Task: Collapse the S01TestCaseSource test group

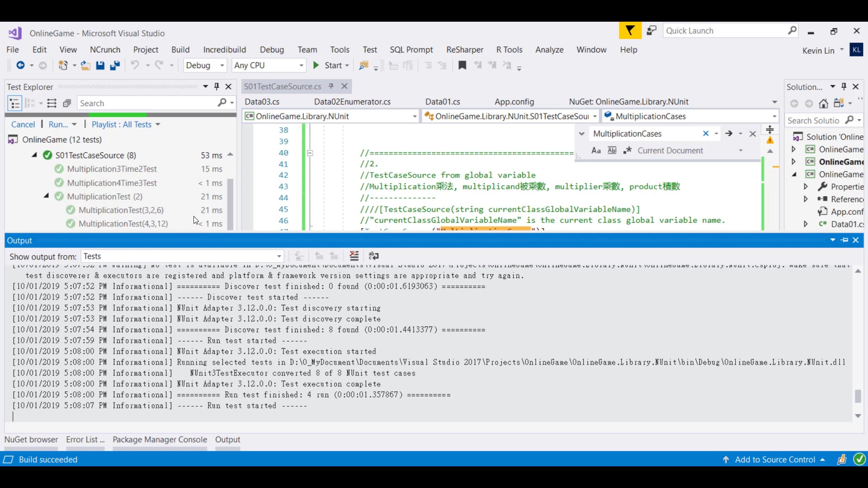Action: tap(35, 155)
